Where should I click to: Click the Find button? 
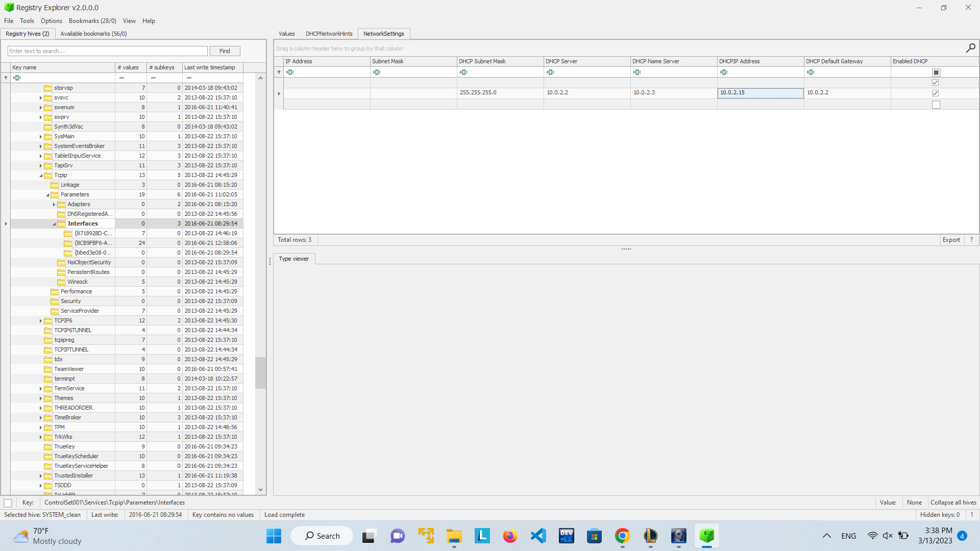pyautogui.click(x=225, y=51)
